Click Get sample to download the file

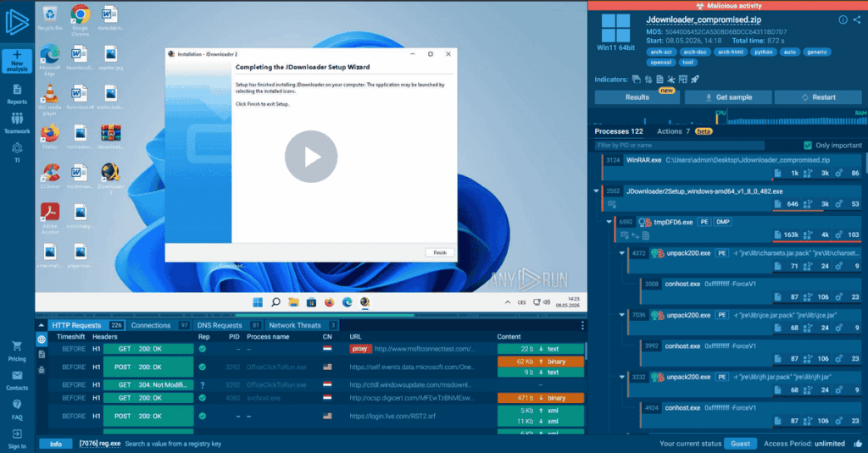pos(728,97)
